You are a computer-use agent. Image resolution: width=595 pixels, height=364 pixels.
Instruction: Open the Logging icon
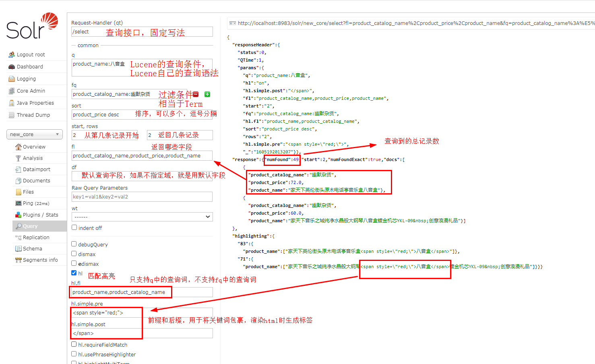(x=12, y=79)
